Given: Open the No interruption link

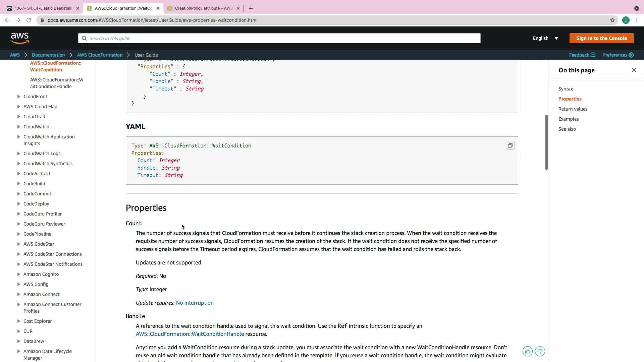Looking at the screenshot, I should [195, 303].
